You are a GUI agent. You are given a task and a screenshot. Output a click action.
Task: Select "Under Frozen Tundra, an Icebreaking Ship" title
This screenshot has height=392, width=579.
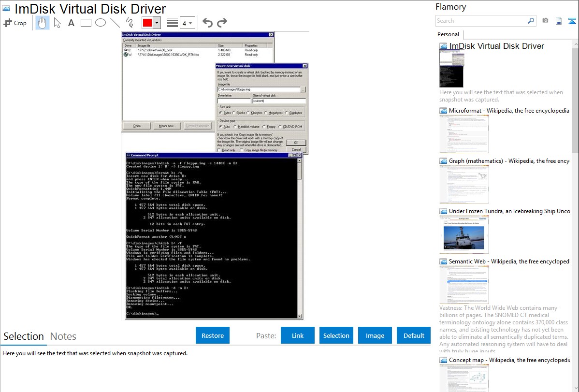[x=509, y=211]
